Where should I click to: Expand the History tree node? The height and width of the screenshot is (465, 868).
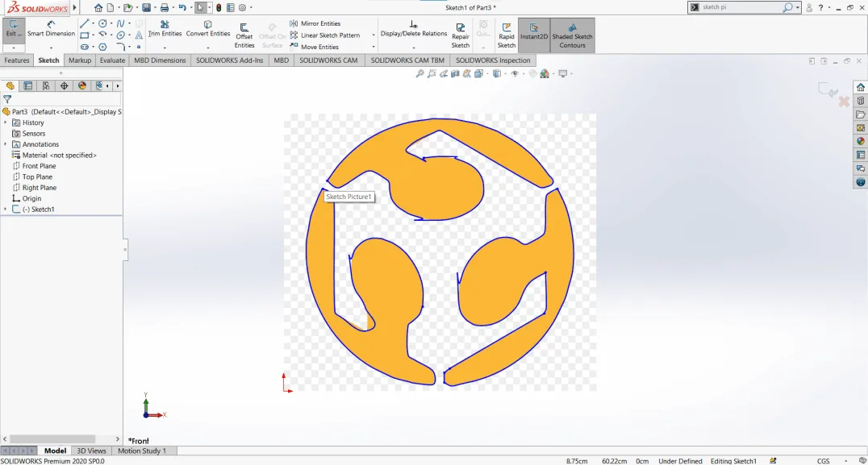pos(6,122)
